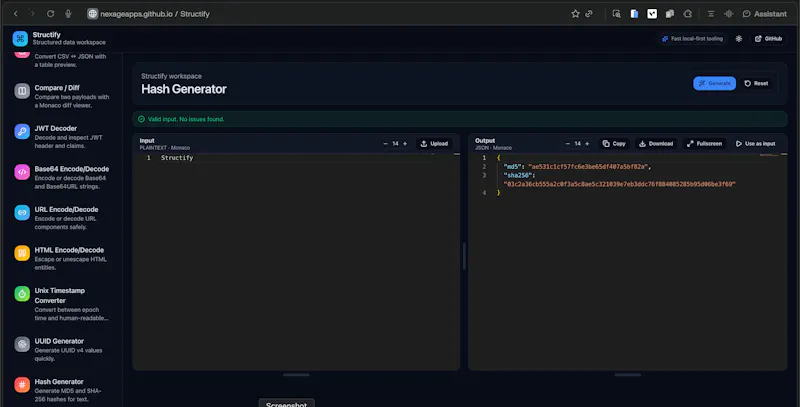Viewport: 800px width, 407px height.
Task: Open the JWT Decoder tool
Action: pos(62,137)
